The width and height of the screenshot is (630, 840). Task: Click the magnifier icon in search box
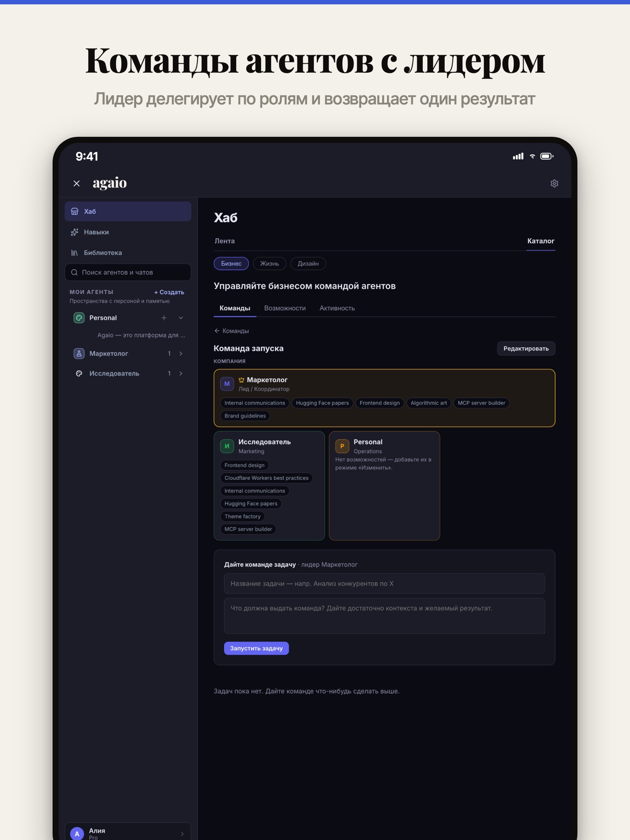(x=74, y=273)
